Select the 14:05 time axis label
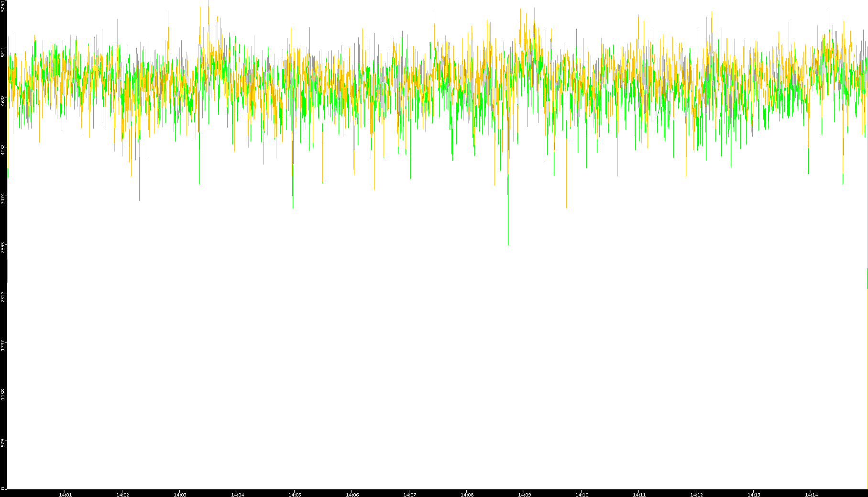Screen dimensions: 868x497 click(x=295, y=495)
